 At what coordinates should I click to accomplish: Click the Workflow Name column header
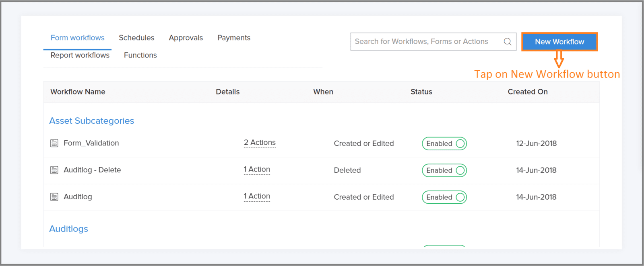78,92
